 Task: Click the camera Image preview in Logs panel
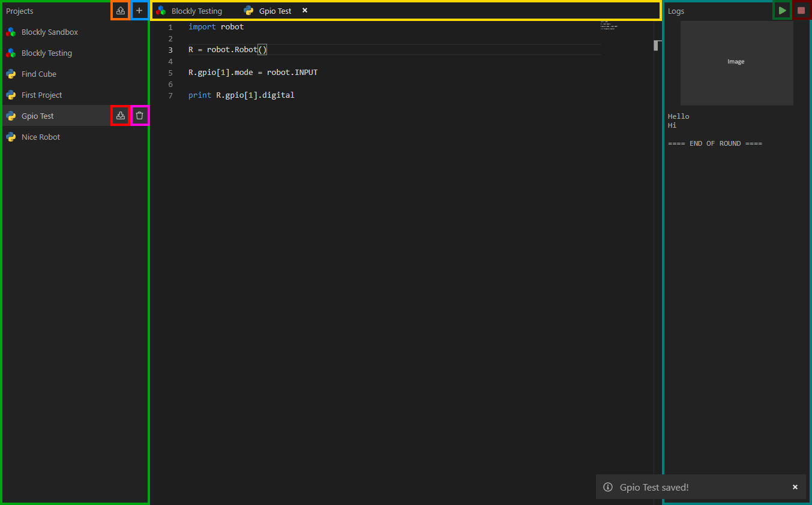[x=736, y=62]
